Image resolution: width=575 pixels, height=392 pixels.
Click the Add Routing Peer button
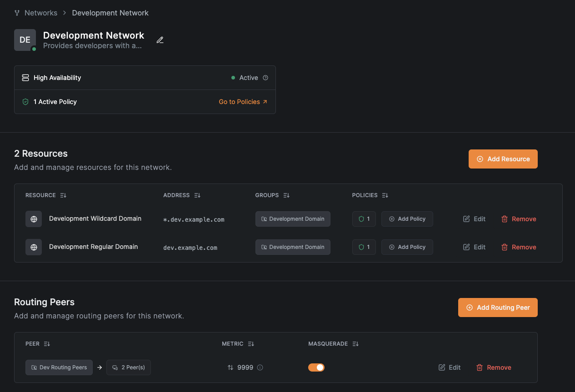click(x=498, y=308)
